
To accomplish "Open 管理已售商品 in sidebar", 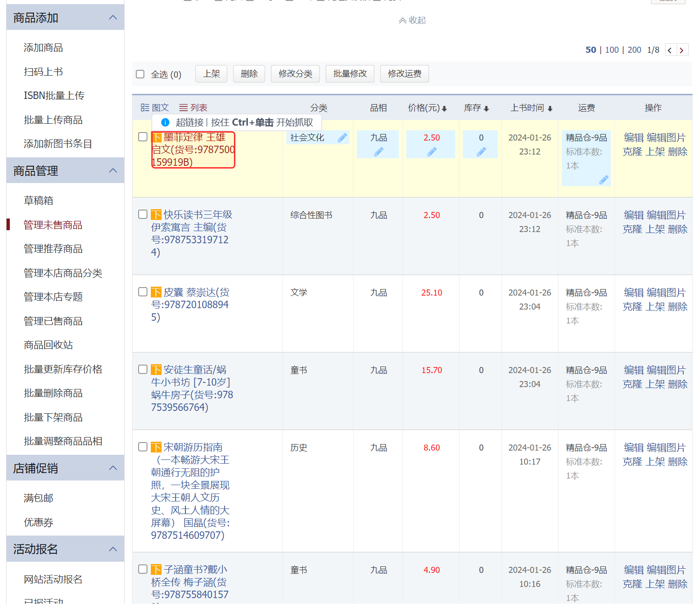I will pos(53,321).
